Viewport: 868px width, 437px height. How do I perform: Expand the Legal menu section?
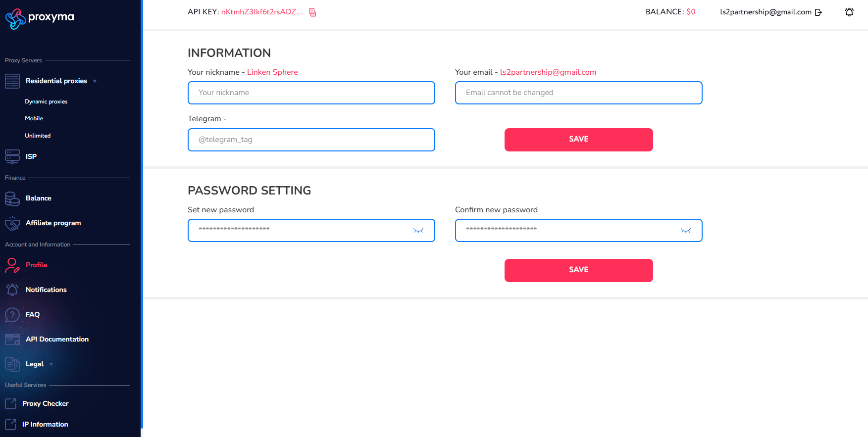tap(51, 364)
